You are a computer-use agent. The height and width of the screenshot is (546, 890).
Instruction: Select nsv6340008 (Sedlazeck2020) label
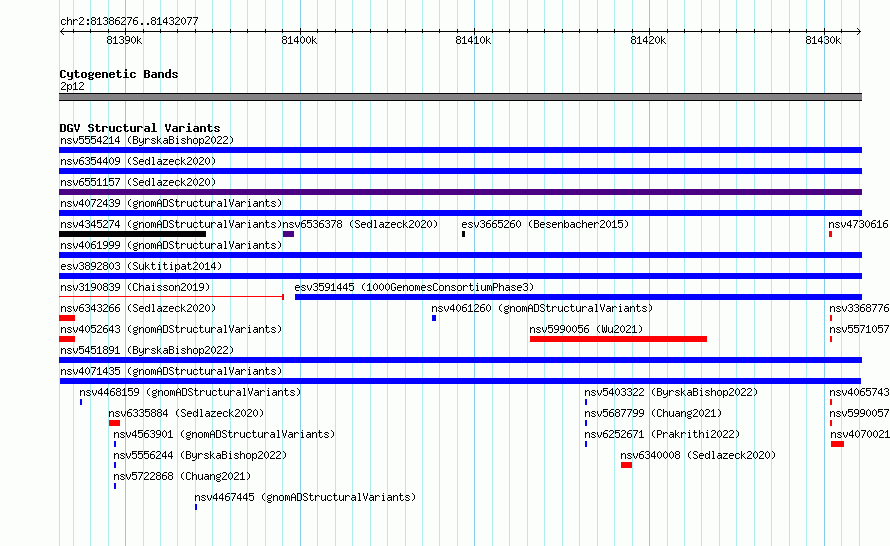click(698, 455)
